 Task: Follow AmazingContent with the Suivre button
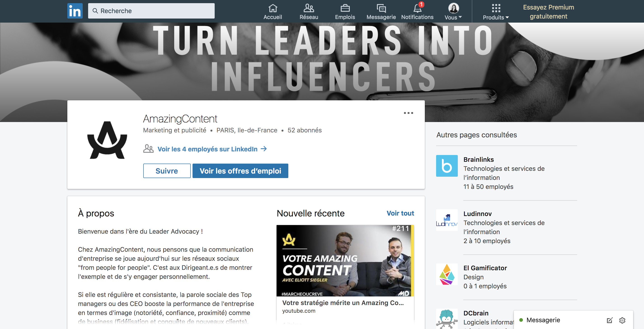coord(167,171)
